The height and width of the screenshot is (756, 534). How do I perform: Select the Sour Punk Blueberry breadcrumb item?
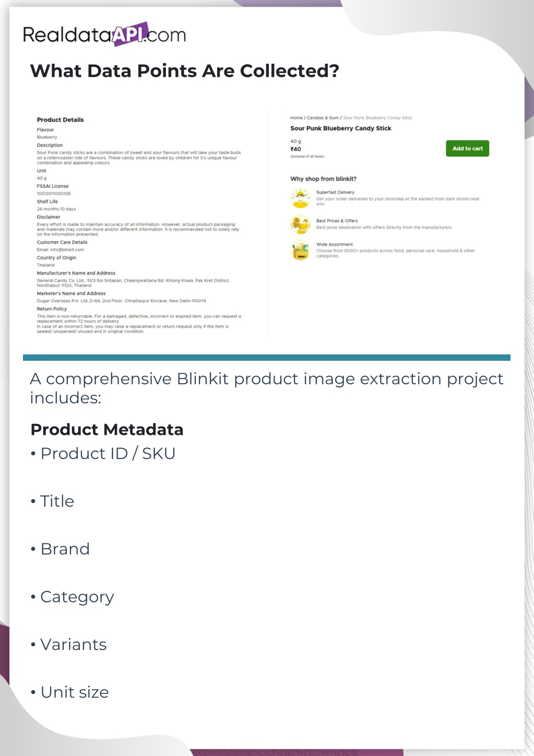(x=377, y=118)
